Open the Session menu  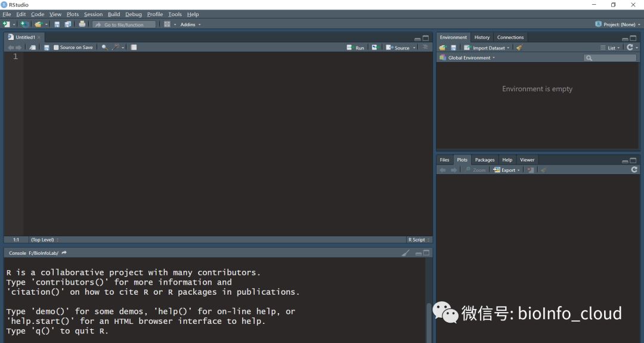[93, 14]
